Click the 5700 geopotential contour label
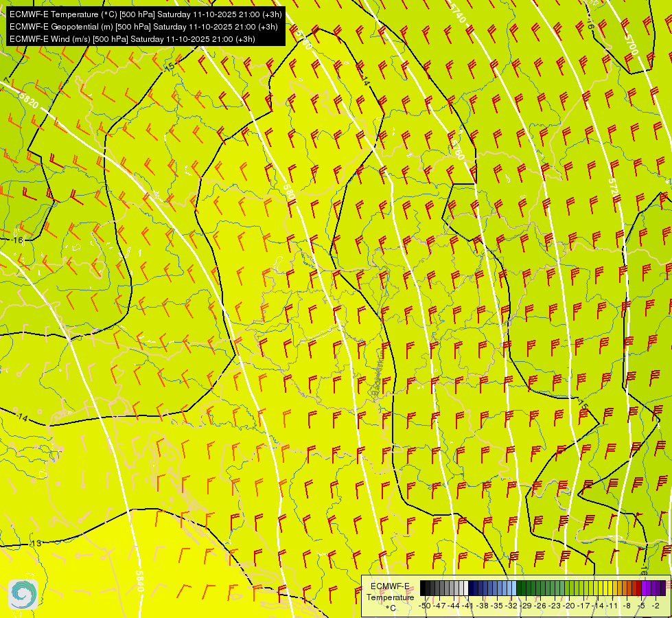672x618 pixels. tap(631, 44)
